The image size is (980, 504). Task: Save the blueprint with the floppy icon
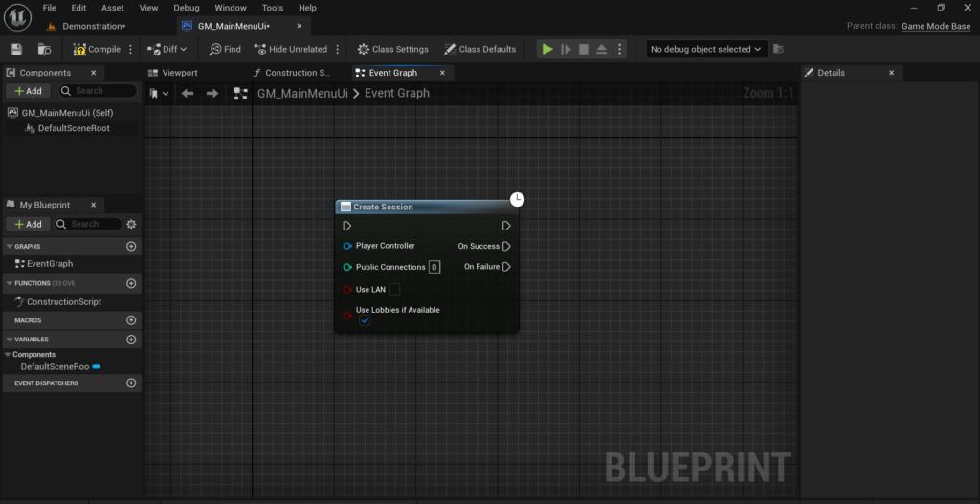pos(17,49)
